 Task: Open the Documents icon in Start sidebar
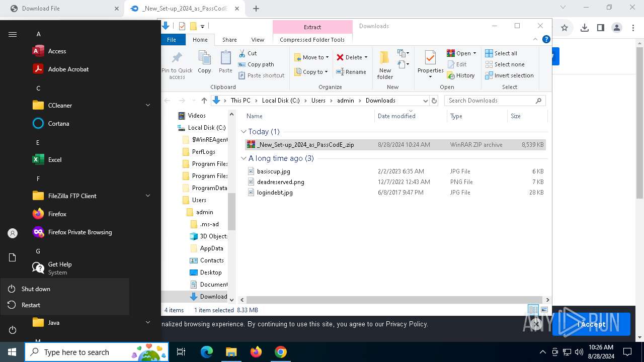click(x=13, y=257)
